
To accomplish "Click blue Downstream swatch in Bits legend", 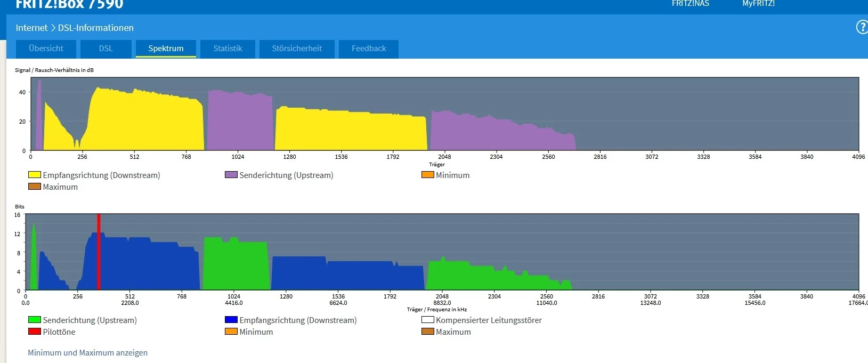I will 231,320.
